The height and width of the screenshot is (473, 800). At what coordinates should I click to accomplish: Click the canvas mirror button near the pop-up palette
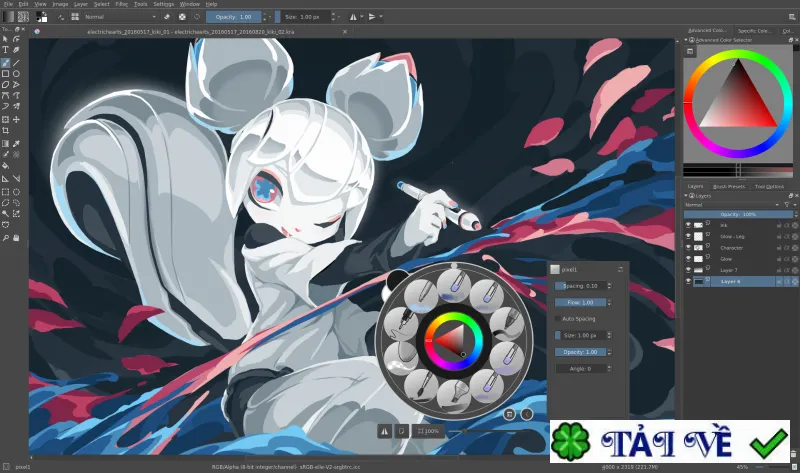click(384, 431)
